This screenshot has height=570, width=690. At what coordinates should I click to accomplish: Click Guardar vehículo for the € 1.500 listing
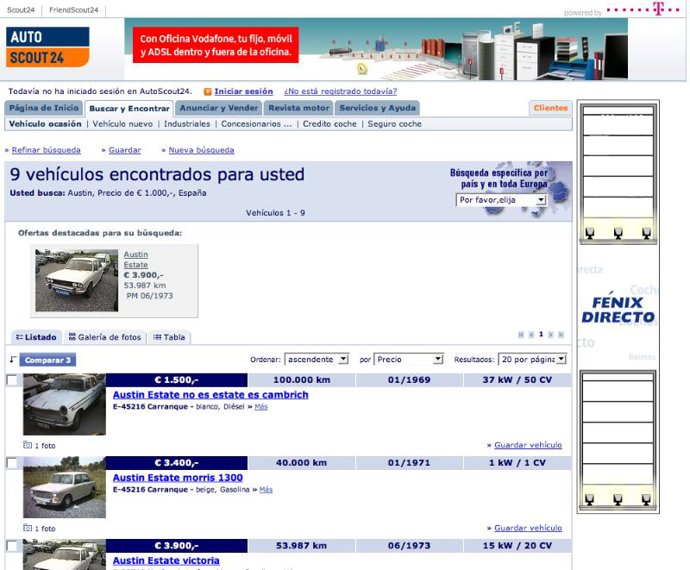click(x=528, y=445)
